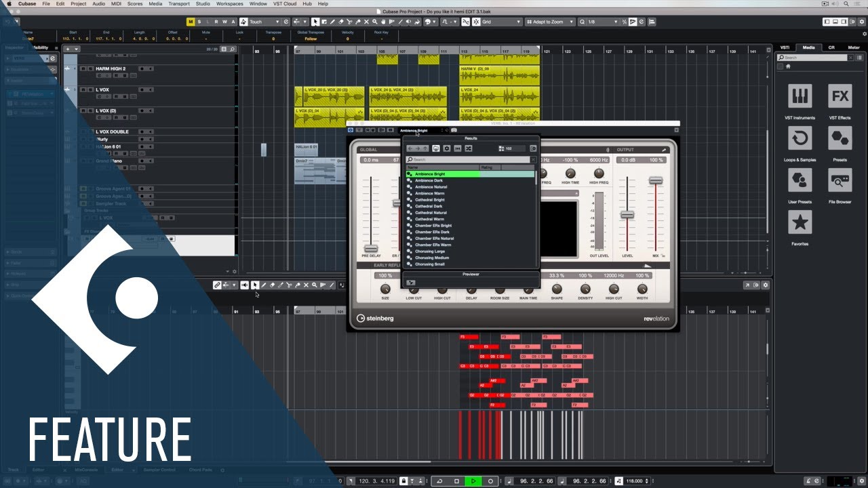This screenshot has height=488, width=868.
Task: Expand the plugin window options arrow
Action: point(676,130)
